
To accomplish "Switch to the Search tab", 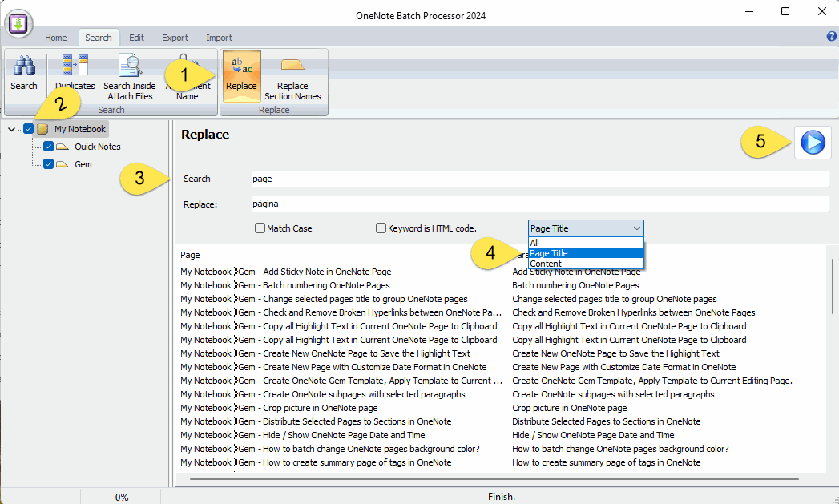I will [x=99, y=38].
